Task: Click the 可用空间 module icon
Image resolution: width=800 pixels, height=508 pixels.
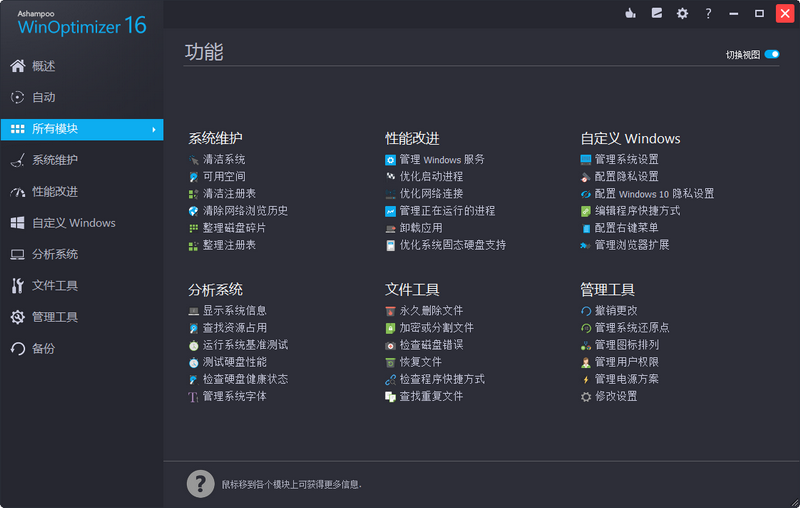Action: point(193,177)
